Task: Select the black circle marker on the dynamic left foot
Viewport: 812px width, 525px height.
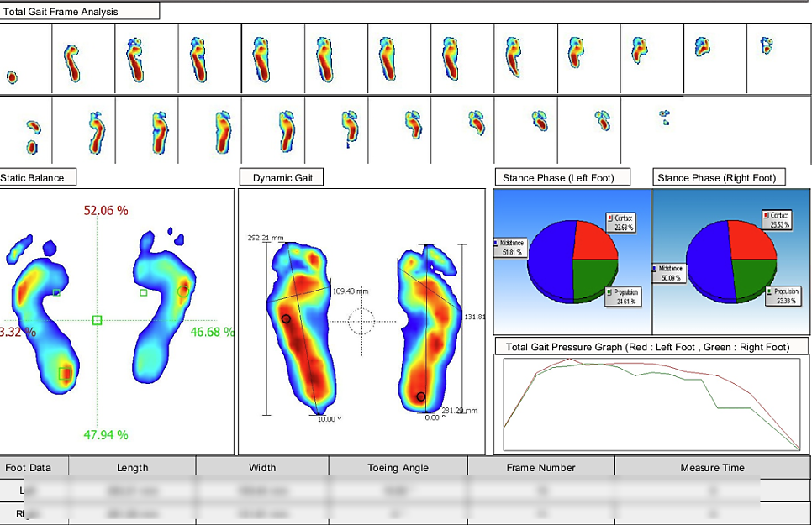Action: [286, 319]
